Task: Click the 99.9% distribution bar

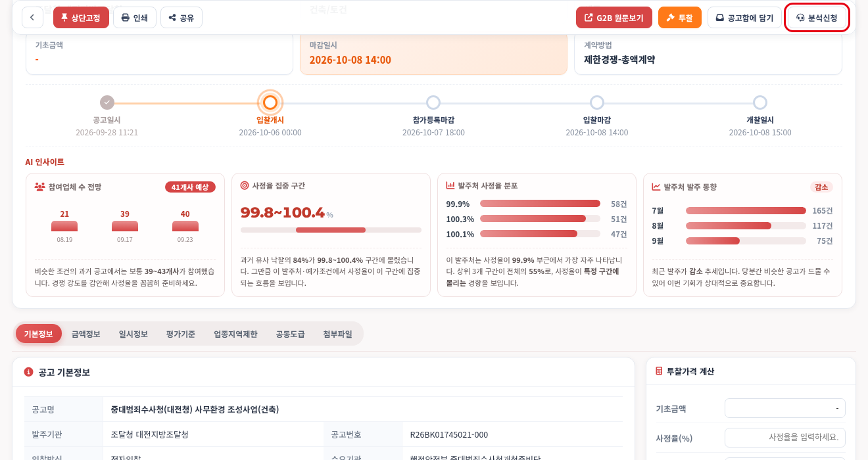Action: pyautogui.click(x=540, y=204)
